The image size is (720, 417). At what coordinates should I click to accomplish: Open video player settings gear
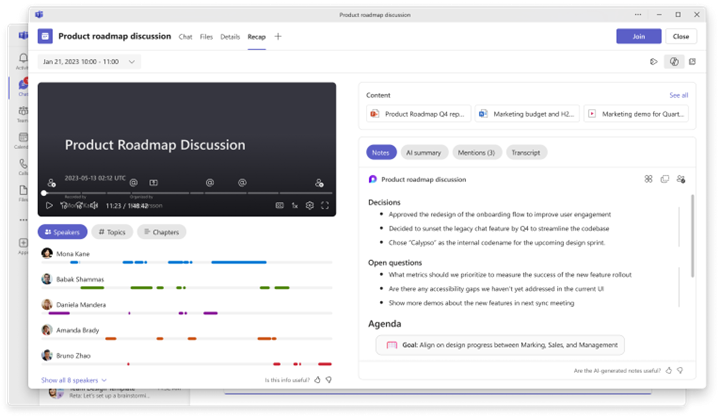point(309,206)
